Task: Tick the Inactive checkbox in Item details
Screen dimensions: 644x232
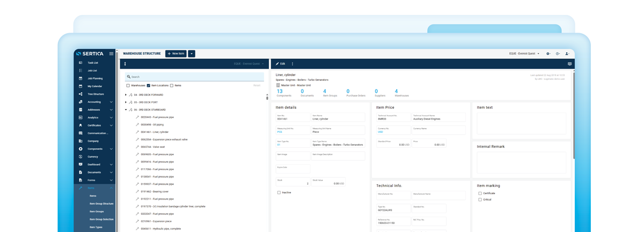Action: 279,192
